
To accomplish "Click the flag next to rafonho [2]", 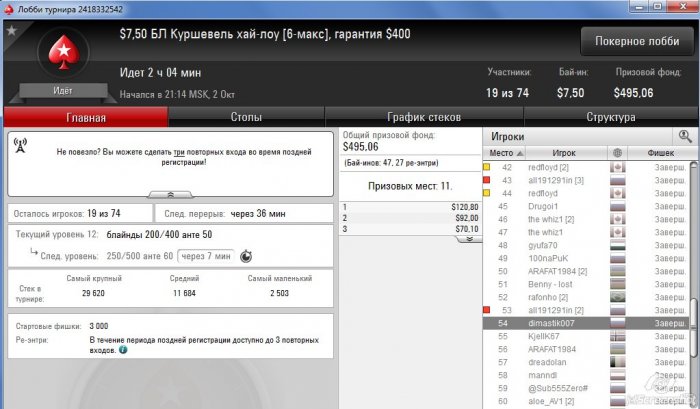I will click(618, 297).
